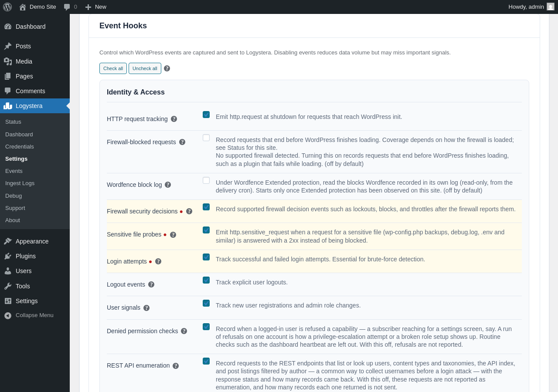The height and width of the screenshot is (392, 558).
Task: Uncheck Denied permission checks checkbox
Action: [206, 327]
